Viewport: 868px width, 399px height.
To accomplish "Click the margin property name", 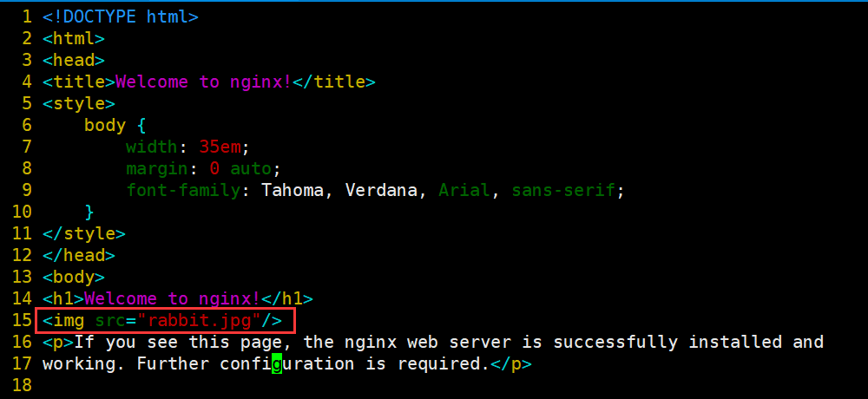I will [156, 168].
